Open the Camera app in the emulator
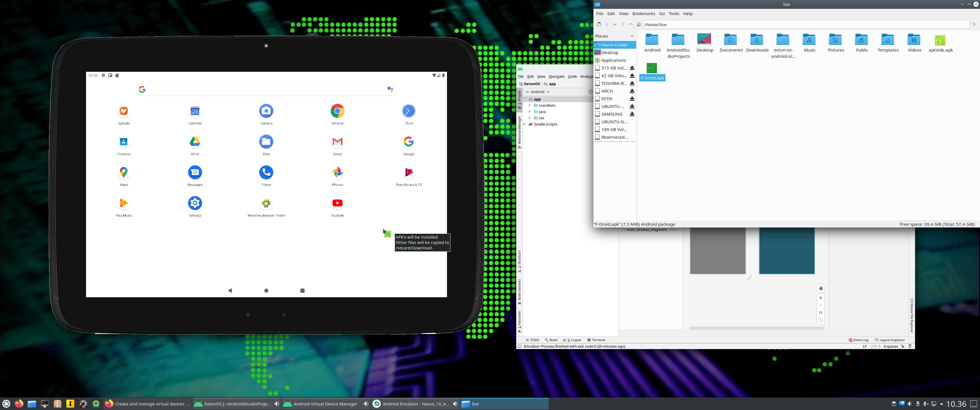The image size is (980, 410). (x=266, y=111)
